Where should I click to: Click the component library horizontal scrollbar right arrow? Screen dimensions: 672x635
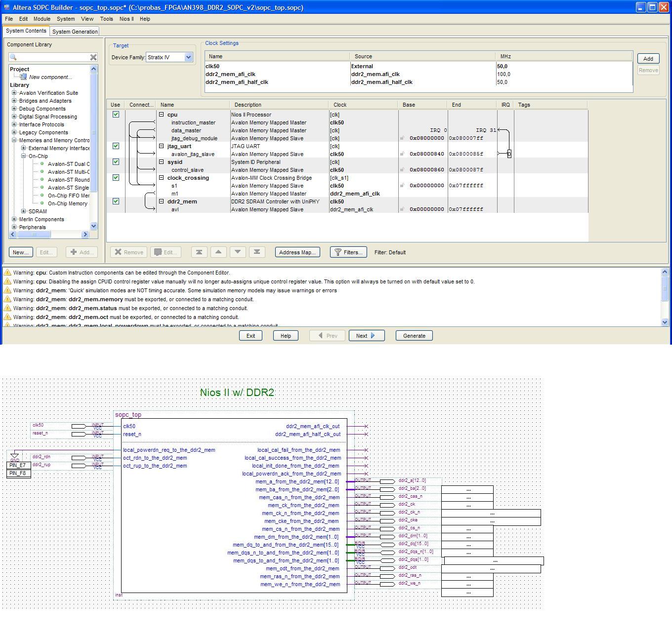tap(85, 235)
